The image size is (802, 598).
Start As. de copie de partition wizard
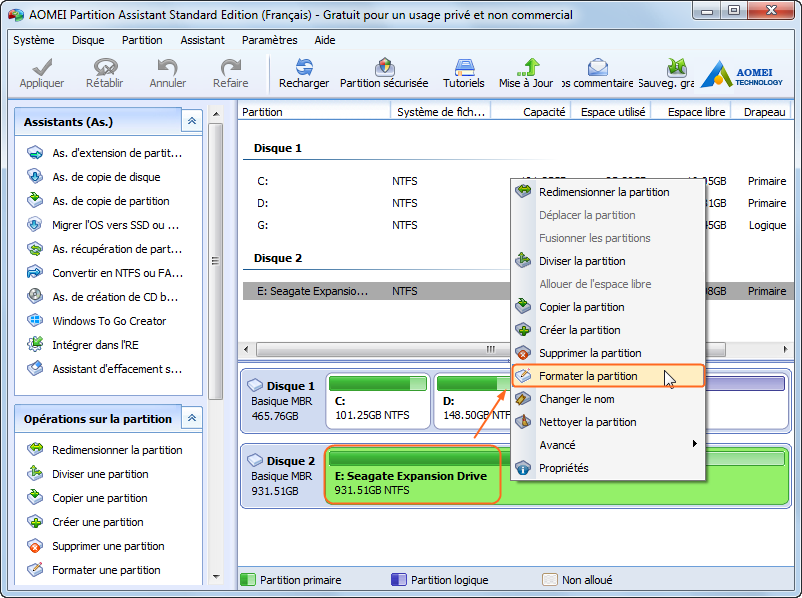coord(99,201)
